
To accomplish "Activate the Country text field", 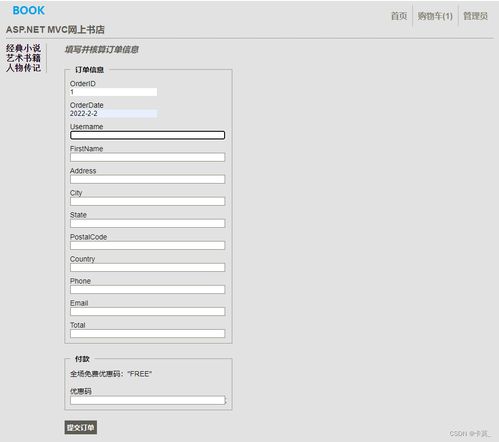I will click(x=147, y=267).
